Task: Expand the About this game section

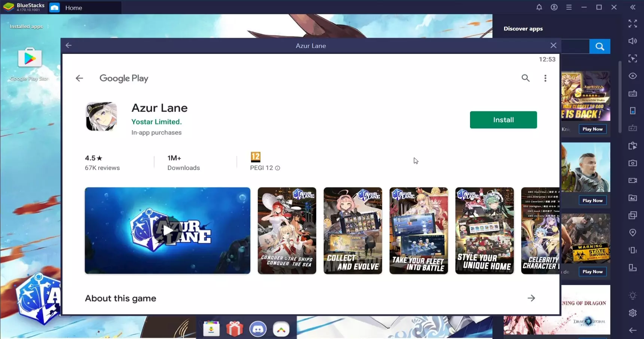Action: coord(531,298)
